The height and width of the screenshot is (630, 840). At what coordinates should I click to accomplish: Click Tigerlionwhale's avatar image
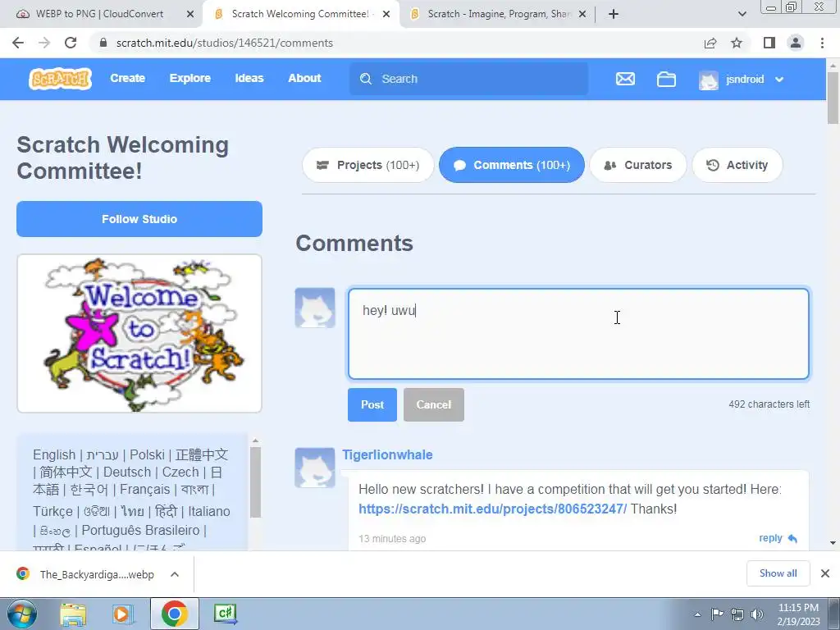315,468
